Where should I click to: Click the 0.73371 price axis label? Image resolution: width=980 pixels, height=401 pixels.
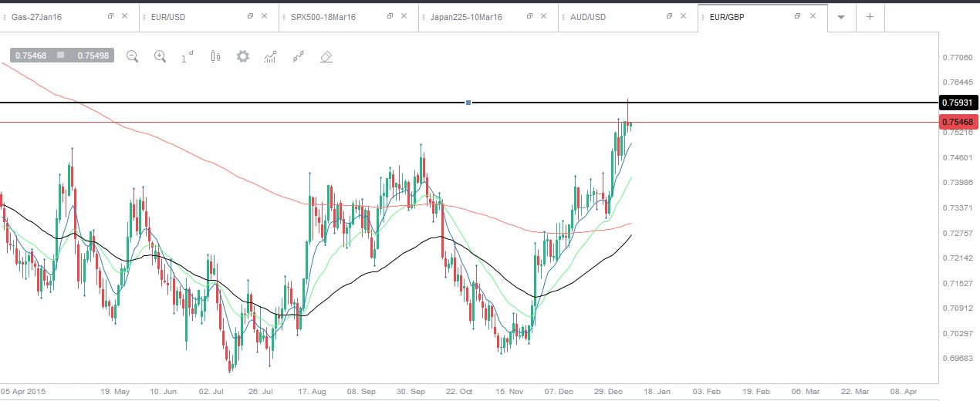coord(957,208)
